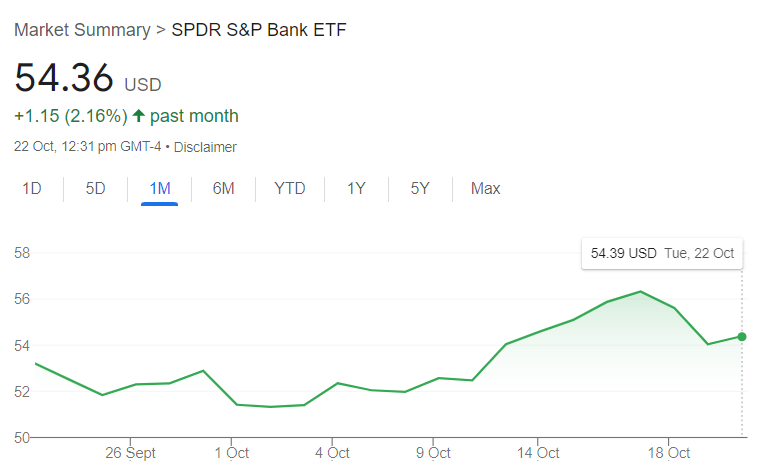Click the 26 Sept axis date label
Screen dimensions: 762x466
[x=130, y=453]
